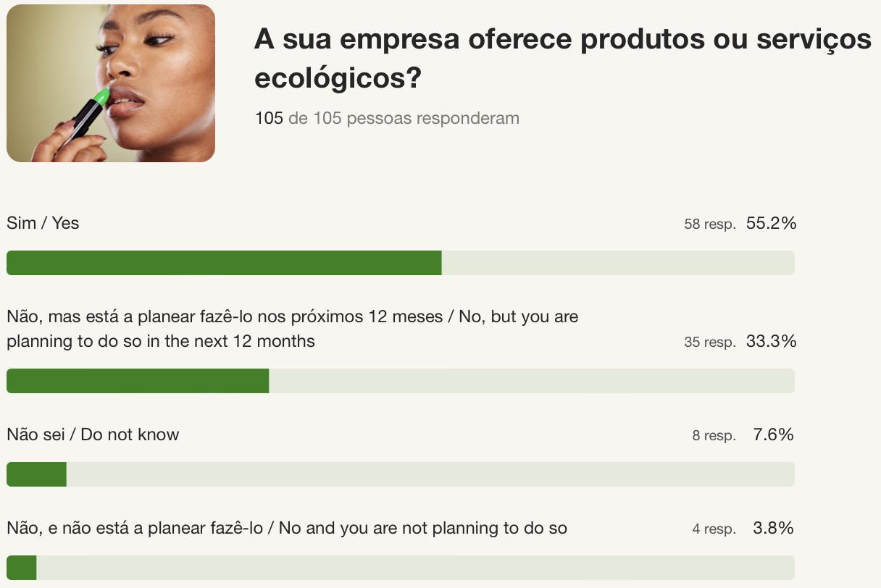
Task: Click the green fill of the 33.3% bar
Action: [138, 381]
